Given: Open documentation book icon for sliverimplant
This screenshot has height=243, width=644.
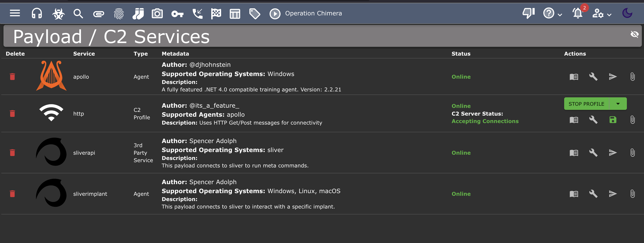Looking at the screenshot, I should point(574,194).
